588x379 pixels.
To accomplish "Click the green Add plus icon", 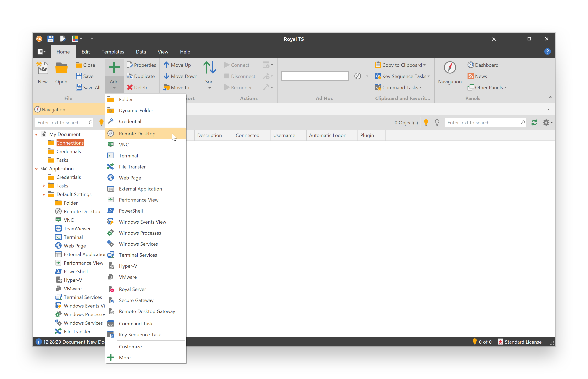I will coord(114,67).
